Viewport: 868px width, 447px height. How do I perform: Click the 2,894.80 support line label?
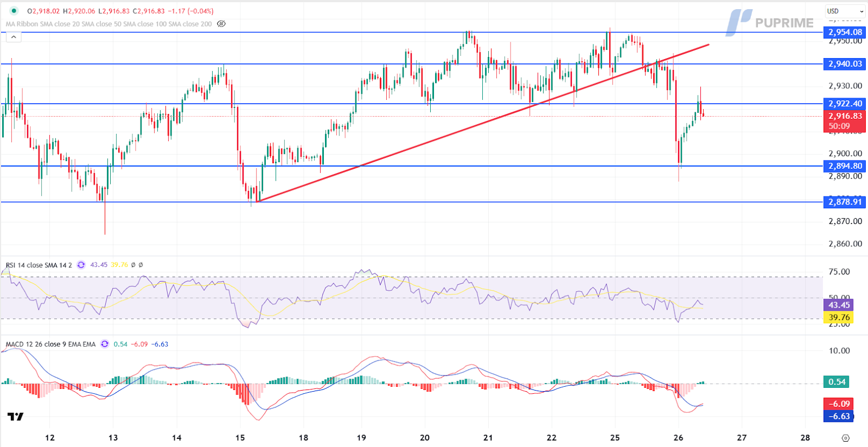pos(845,166)
